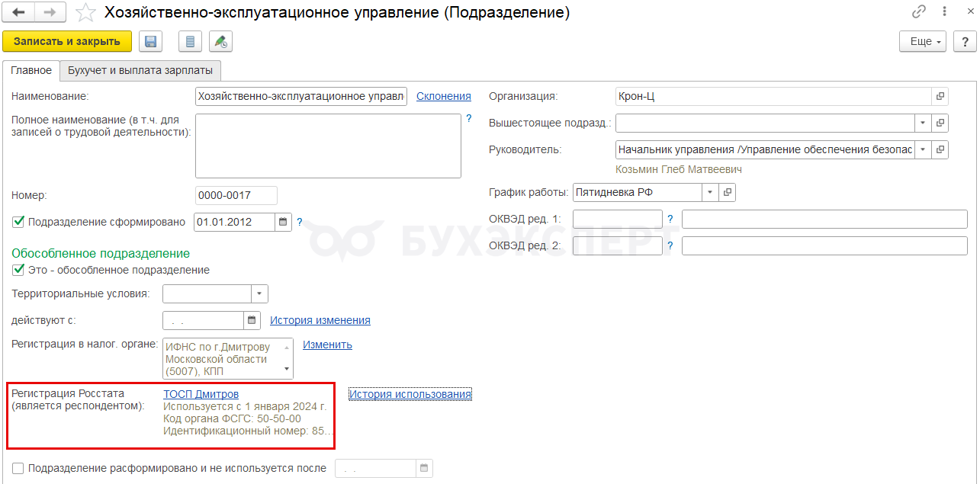Click ОКВЭД ред. 1 description field
The width and height of the screenshot is (980, 484).
pos(824,219)
